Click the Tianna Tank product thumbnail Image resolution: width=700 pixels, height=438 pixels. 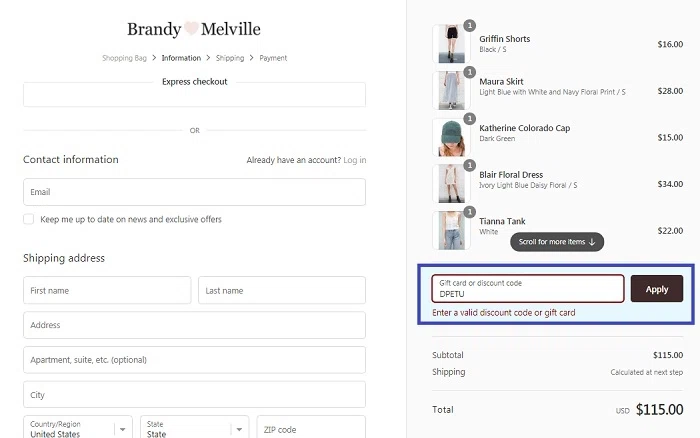(449, 230)
